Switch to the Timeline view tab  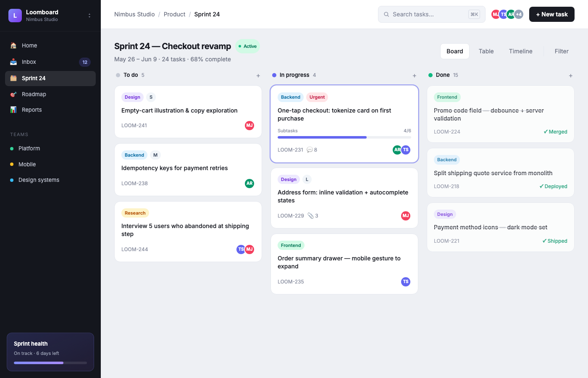pos(521,51)
